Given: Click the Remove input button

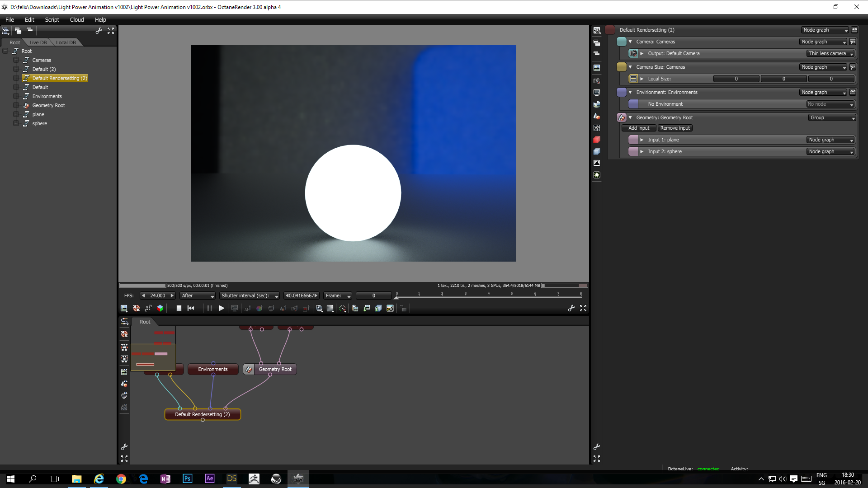Looking at the screenshot, I should point(675,128).
